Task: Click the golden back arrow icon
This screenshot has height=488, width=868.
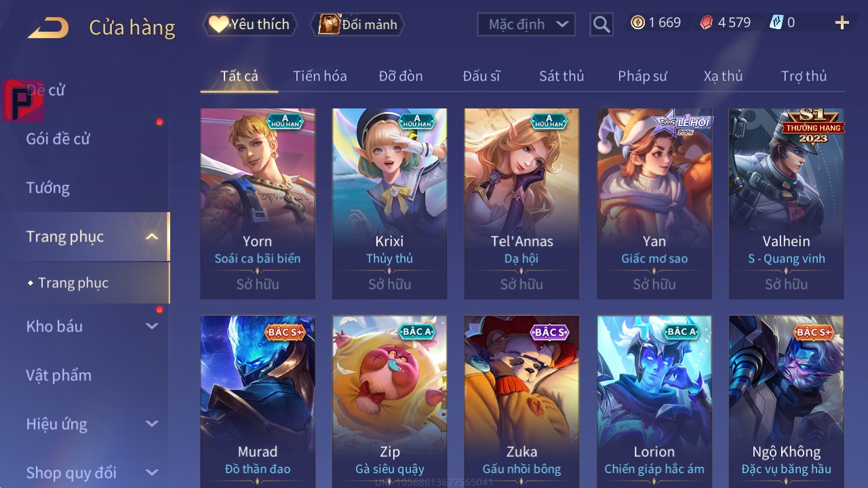Action: point(48,28)
